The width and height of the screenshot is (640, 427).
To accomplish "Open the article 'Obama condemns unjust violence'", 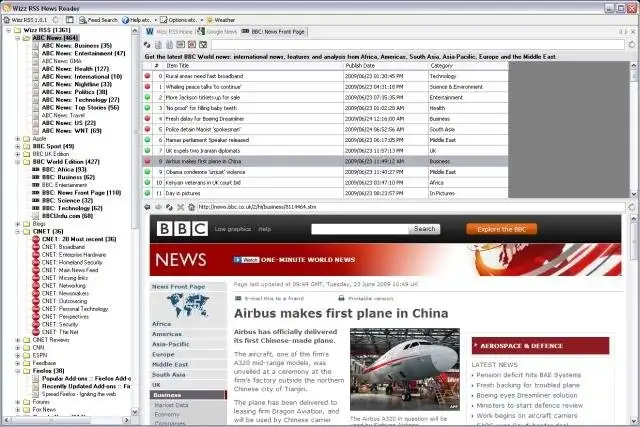I will pos(205,172).
